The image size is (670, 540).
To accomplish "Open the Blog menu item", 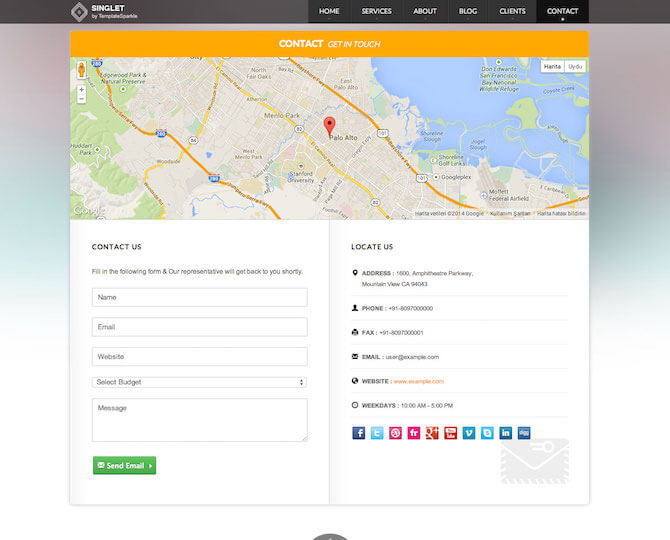I will pos(468,12).
